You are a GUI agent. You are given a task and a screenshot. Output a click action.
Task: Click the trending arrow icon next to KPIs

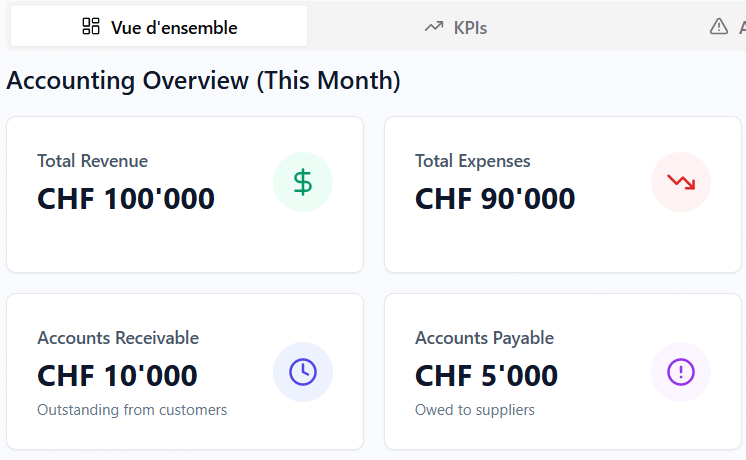[x=433, y=27]
